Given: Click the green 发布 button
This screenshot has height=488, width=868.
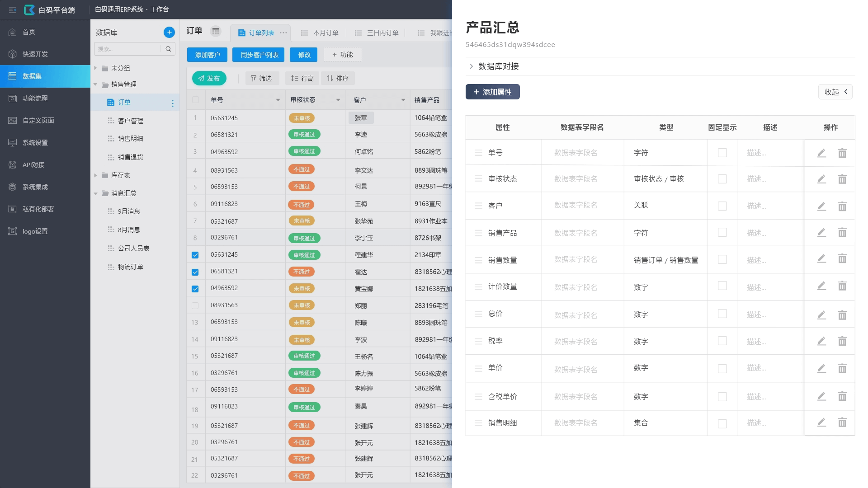Looking at the screenshot, I should pos(209,78).
